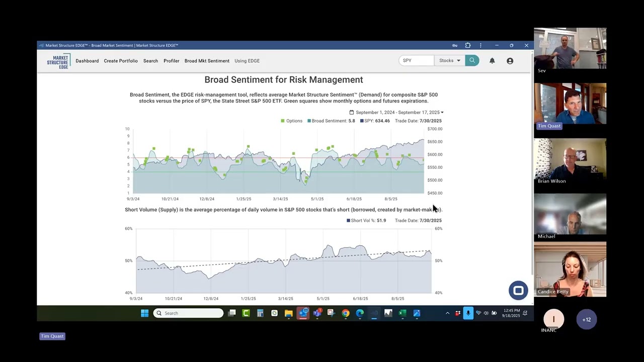Click the password key icon in title bar
Image resolution: width=644 pixels, height=362 pixels.
coord(454,45)
